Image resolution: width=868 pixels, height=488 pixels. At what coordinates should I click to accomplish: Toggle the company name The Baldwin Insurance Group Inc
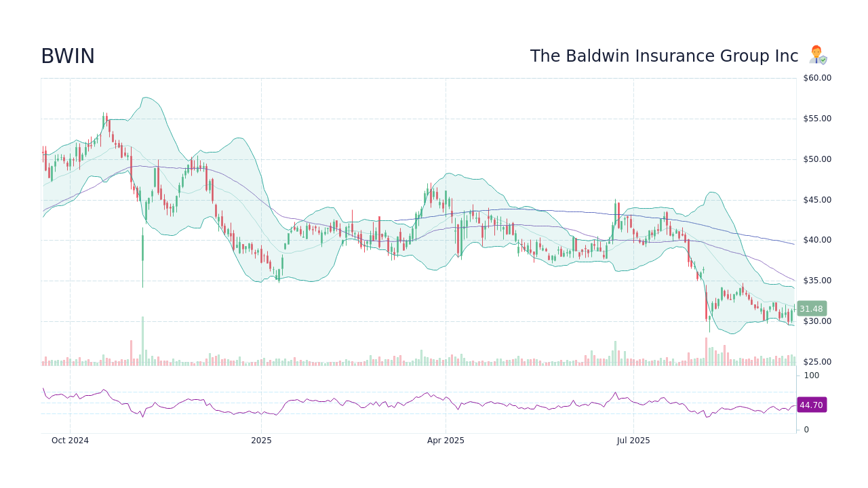click(663, 56)
